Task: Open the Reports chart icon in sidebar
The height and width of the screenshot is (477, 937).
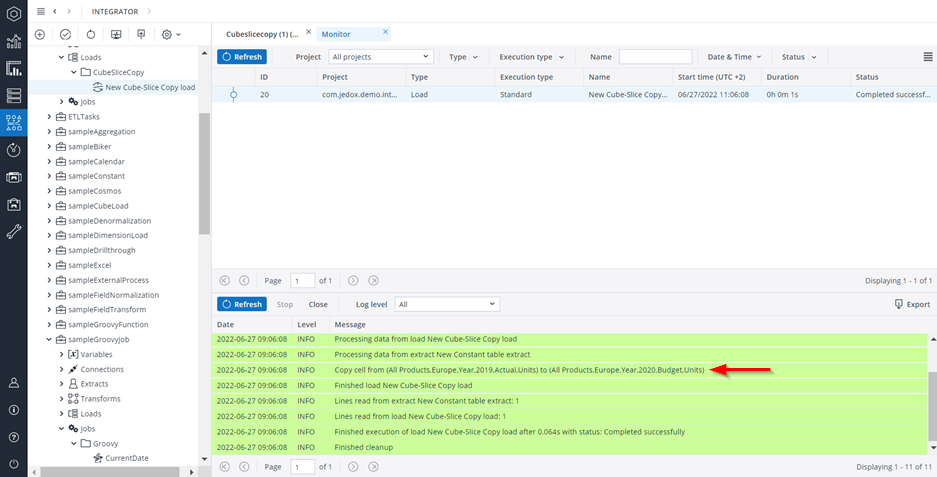Action: click(x=14, y=41)
